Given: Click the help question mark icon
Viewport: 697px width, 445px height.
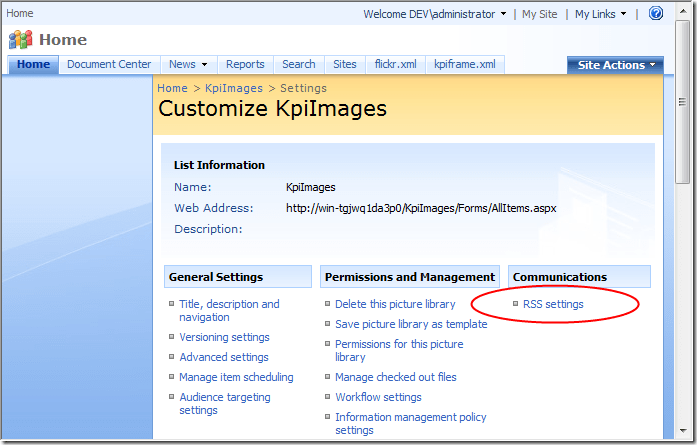Looking at the screenshot, I should 656,14.
